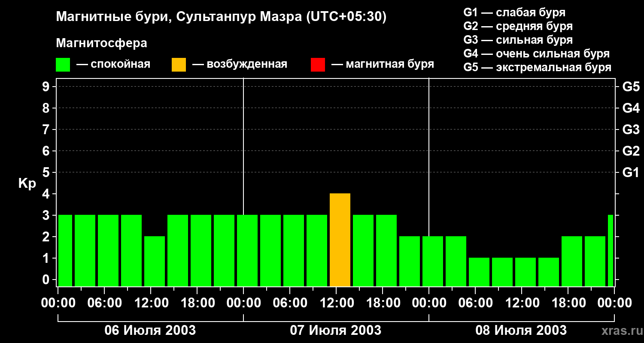Choose the Kp 2 bar over 18:00 on 08 Июля
This screenshot has height=343, width=644.
point(572,262)
